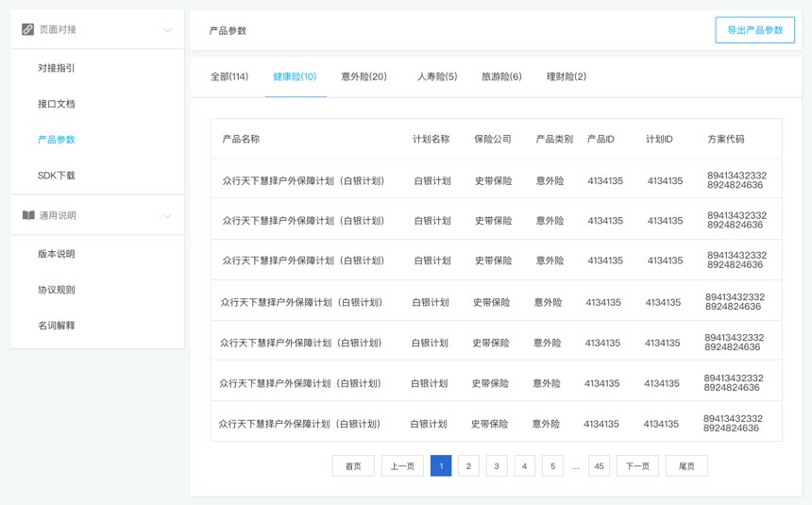The width and height of the screenshot is (812, 505).
Task: Click the 导出产品参数 button
Action: tap(754, 30)
